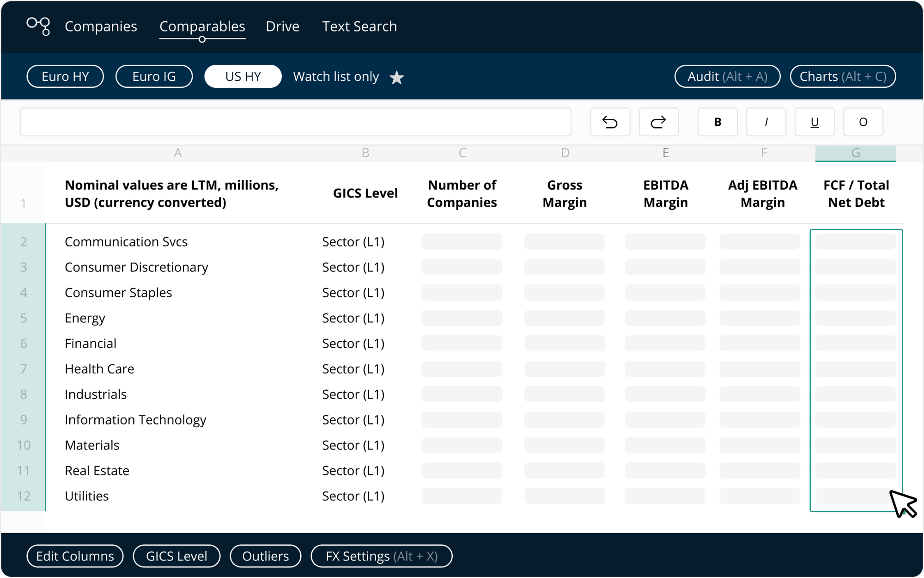Open the Companies tab
This screenshot has height=578, width=924.
click(x=101, y=26)
